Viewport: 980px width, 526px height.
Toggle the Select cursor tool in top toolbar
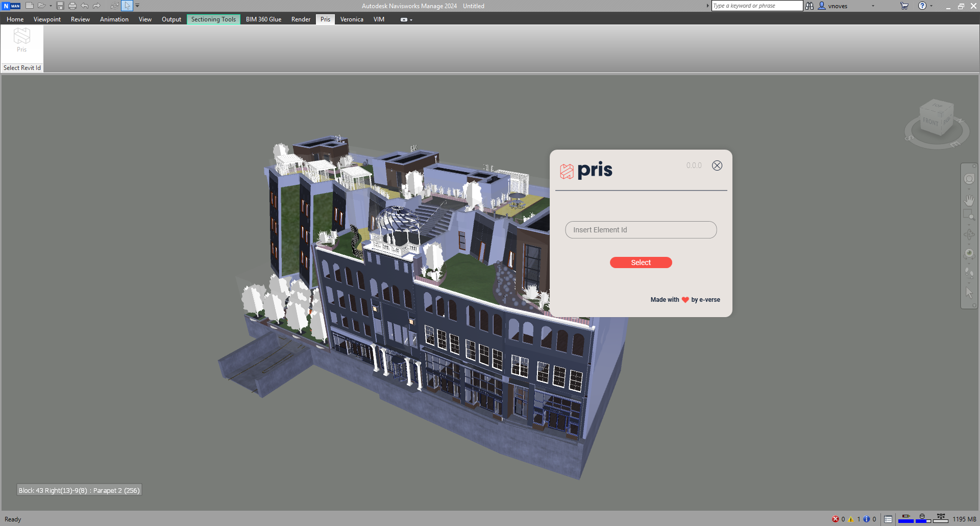(x=127, y=6)
